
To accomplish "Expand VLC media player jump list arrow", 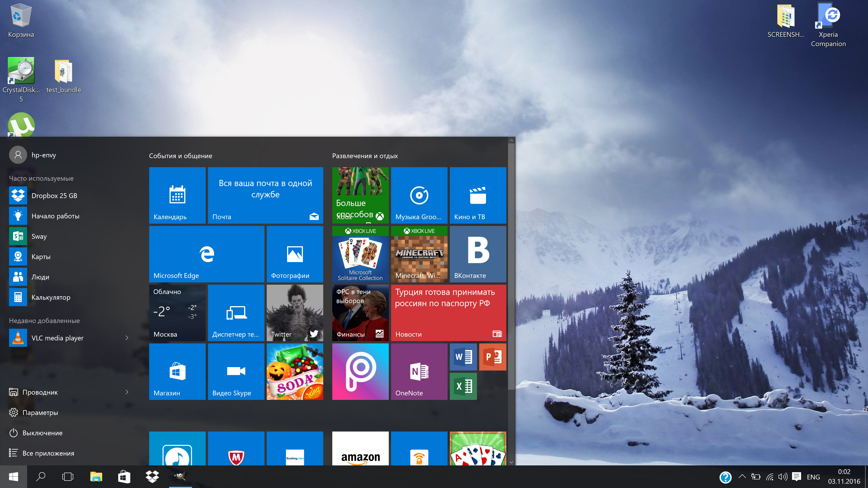I will coord(127,338).
